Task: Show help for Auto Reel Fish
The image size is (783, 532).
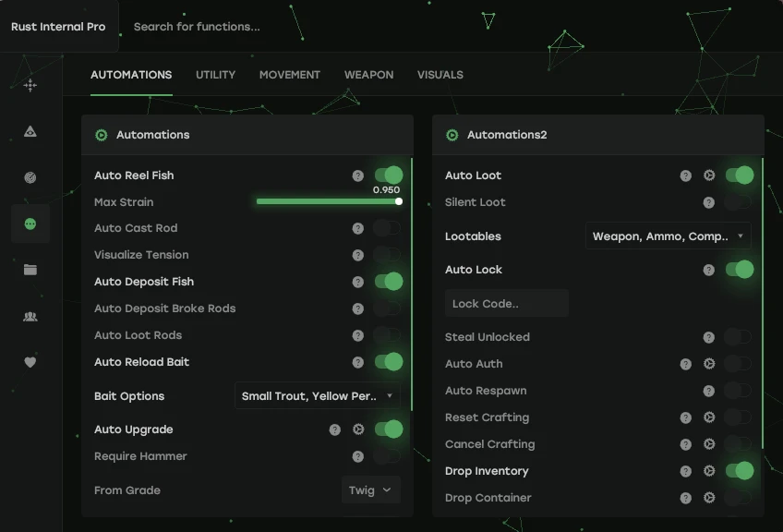Action: point(357,175)
